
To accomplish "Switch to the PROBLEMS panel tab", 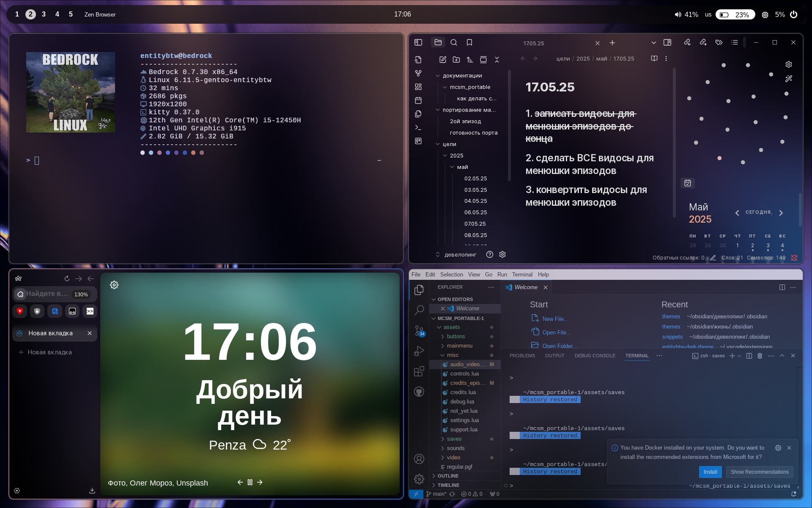I will point(522,356).
